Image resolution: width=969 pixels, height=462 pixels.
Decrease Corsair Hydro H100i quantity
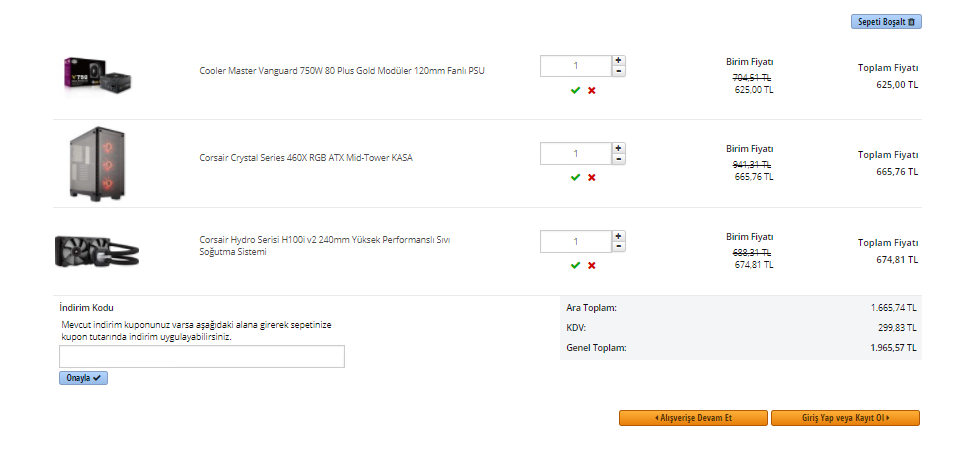[619, 247]
